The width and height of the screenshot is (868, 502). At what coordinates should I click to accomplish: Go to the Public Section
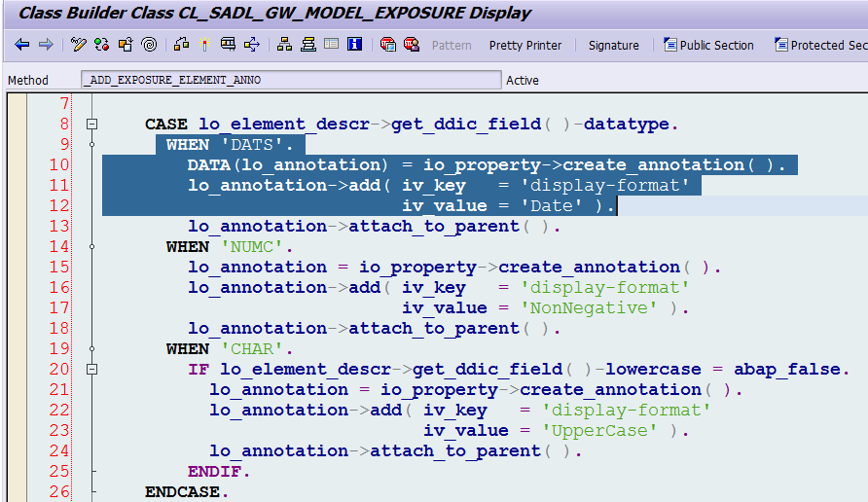point(709,45)
